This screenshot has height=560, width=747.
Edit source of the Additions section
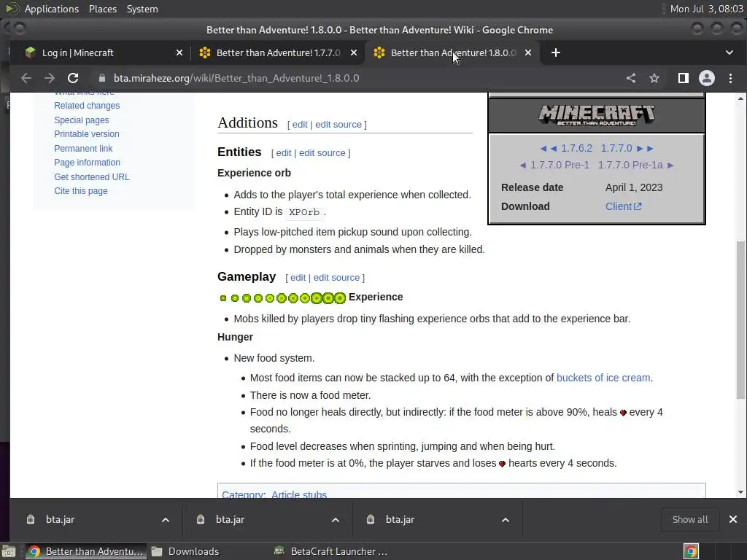point(338,124)
